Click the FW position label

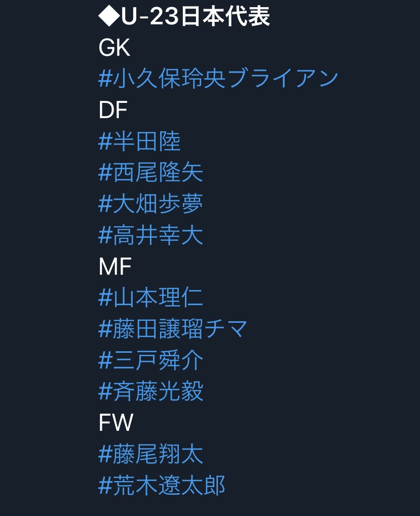[x=116, y=423]
